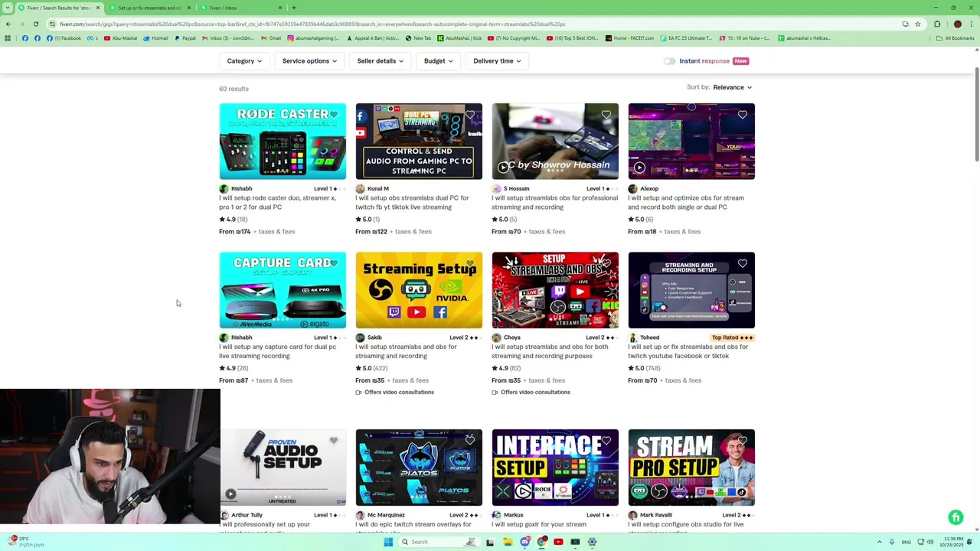Viewport: 980px width, 551px height.
Task: Bookmark this page with the star icon
Action: point(918,24)
